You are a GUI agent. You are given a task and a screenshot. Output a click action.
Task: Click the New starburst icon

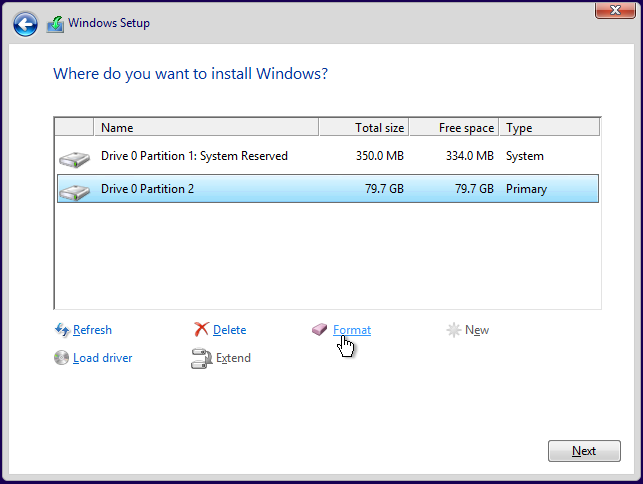click(x=454, y=330)
